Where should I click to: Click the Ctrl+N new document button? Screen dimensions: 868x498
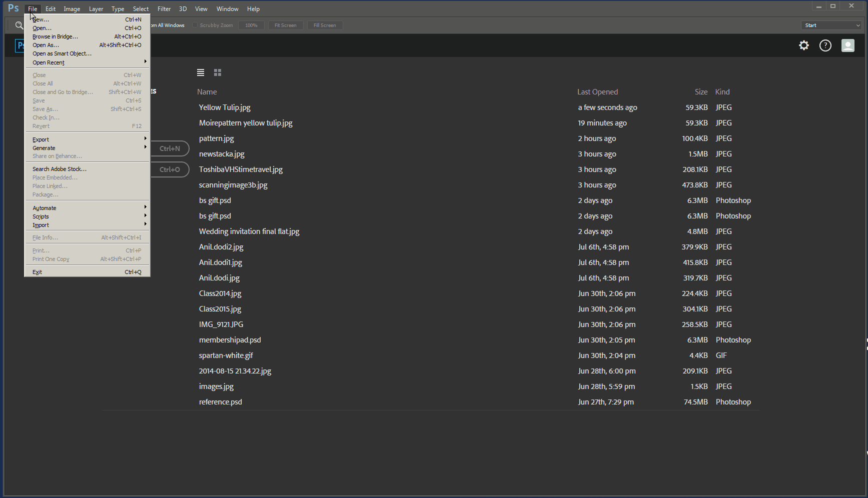(x=170, y=148)
